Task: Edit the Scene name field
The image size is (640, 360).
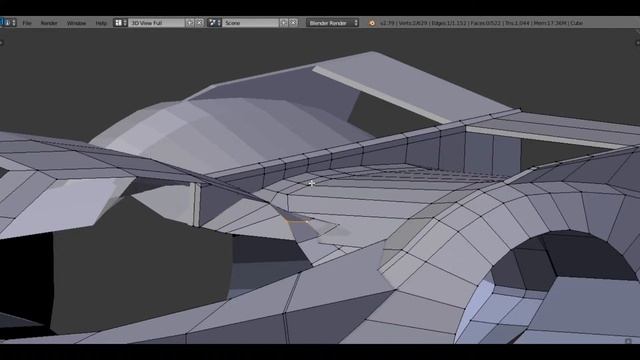Action: [250, 23]
